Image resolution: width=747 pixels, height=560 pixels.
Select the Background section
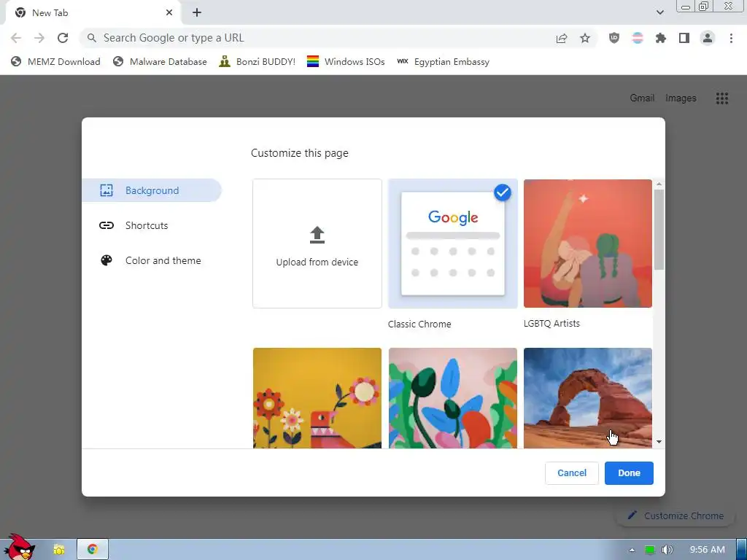point(152,190)
